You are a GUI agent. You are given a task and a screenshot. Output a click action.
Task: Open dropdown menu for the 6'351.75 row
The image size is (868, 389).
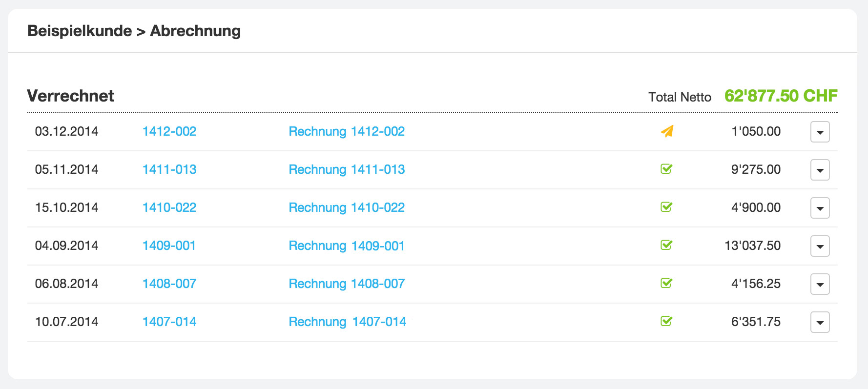coord(820,322)
